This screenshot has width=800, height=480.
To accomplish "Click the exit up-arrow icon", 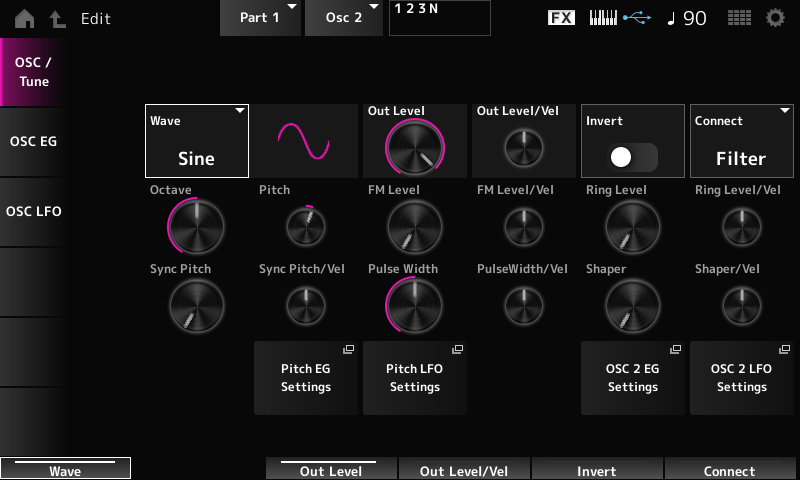I will tap(58, 19).
